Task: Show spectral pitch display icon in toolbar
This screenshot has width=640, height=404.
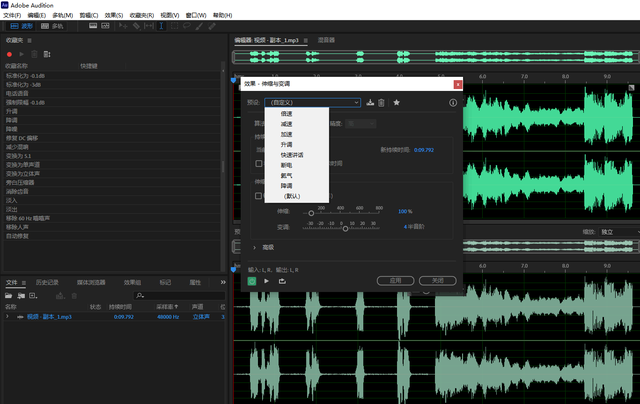Action: pos(105,26)
